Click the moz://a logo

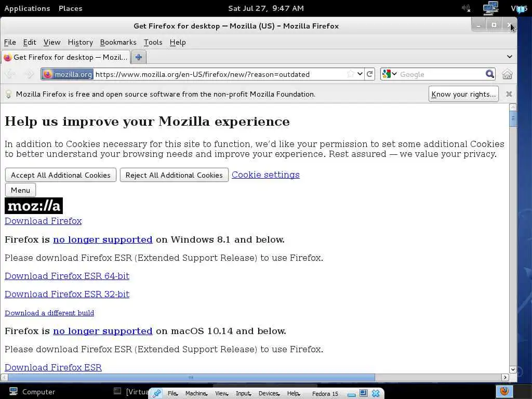(x=34, y=206)
